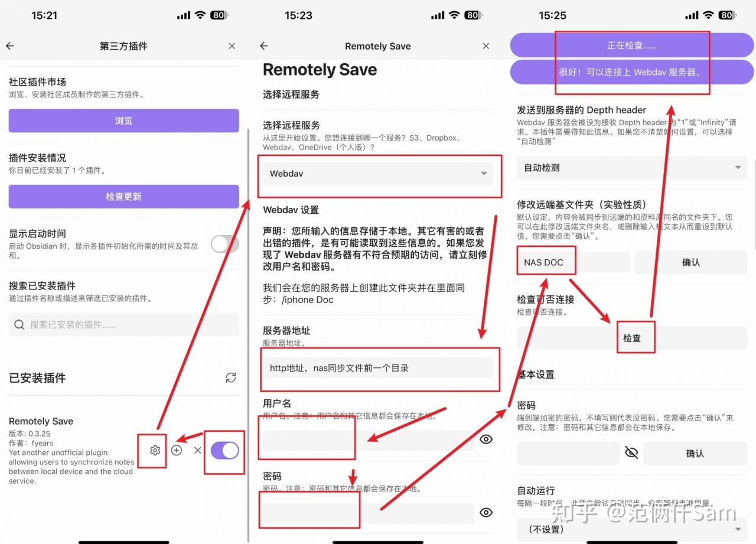Reload installed plugins with refresh icon
The image size is (756, 544).
(x=231, y=377)
